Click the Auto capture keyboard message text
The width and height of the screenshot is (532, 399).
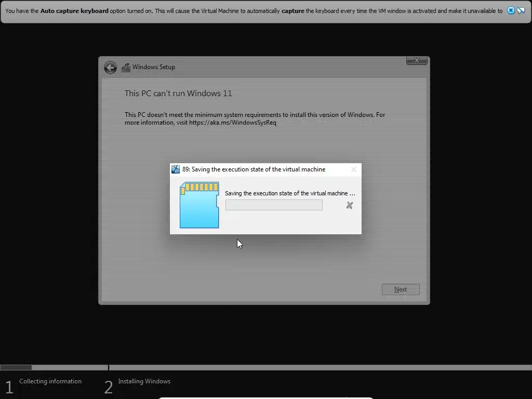[254, 11]
